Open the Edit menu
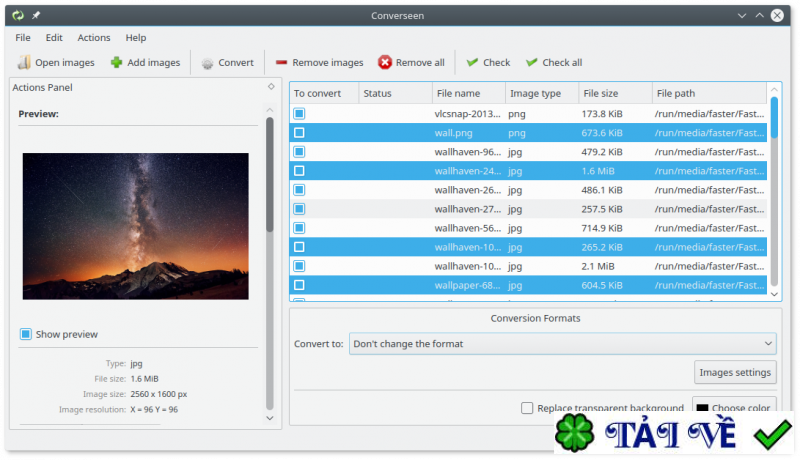This screenshot has width=800, height=460. coord(54,38)
